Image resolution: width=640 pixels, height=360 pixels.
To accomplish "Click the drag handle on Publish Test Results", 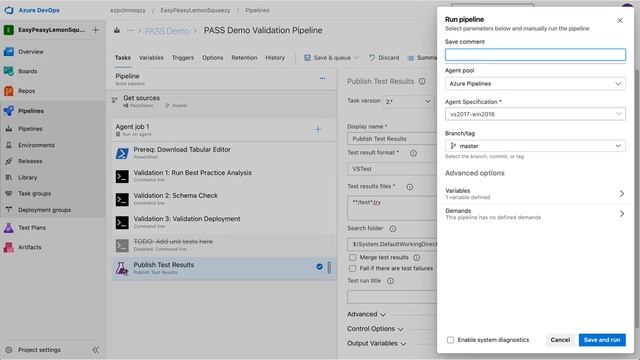I will 329,267.
